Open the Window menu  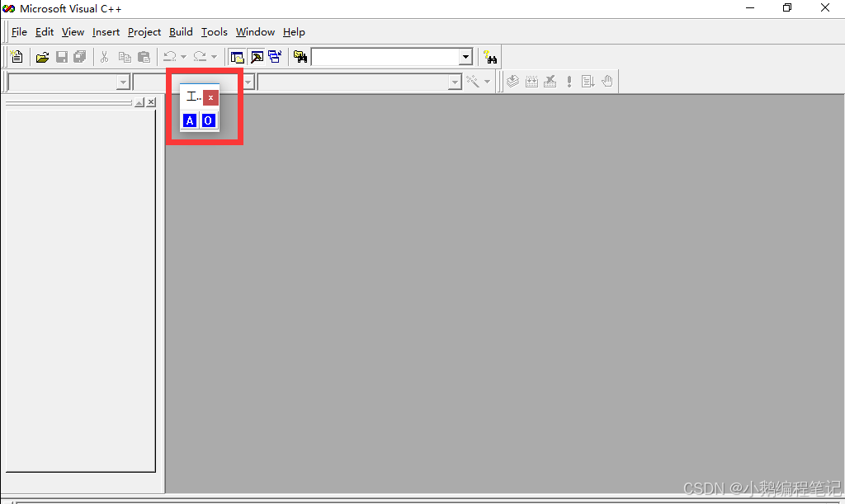pos(255,32)
